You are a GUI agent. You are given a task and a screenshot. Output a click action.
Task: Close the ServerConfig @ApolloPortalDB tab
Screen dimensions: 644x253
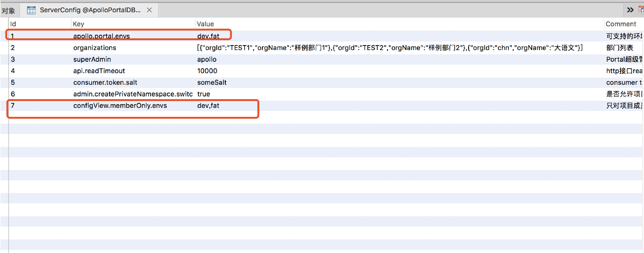click(149, 10)
